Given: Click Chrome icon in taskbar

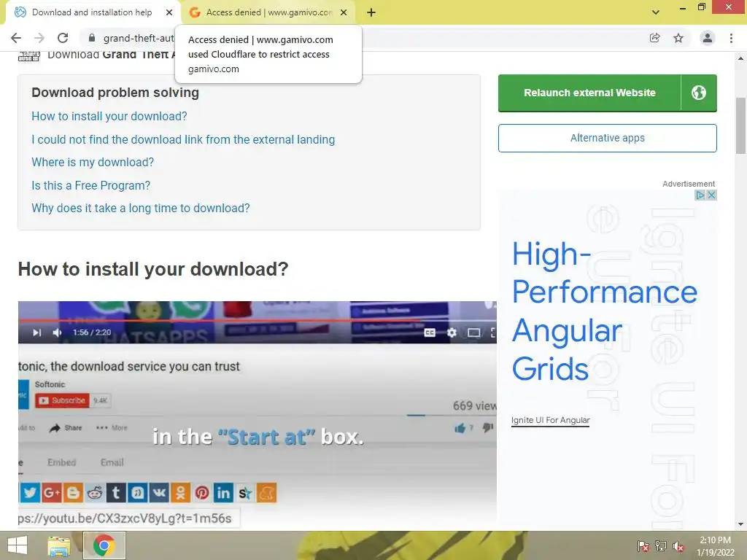Looking at the screenshot, I should 104,545.
